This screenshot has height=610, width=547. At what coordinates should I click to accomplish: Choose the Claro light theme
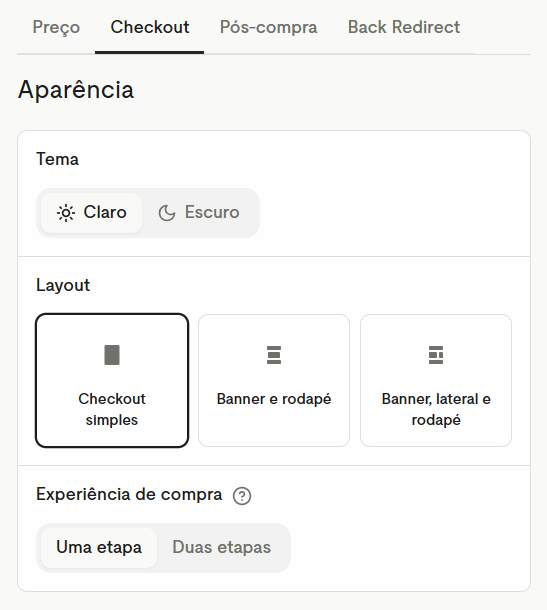click(x=91, y=213)
